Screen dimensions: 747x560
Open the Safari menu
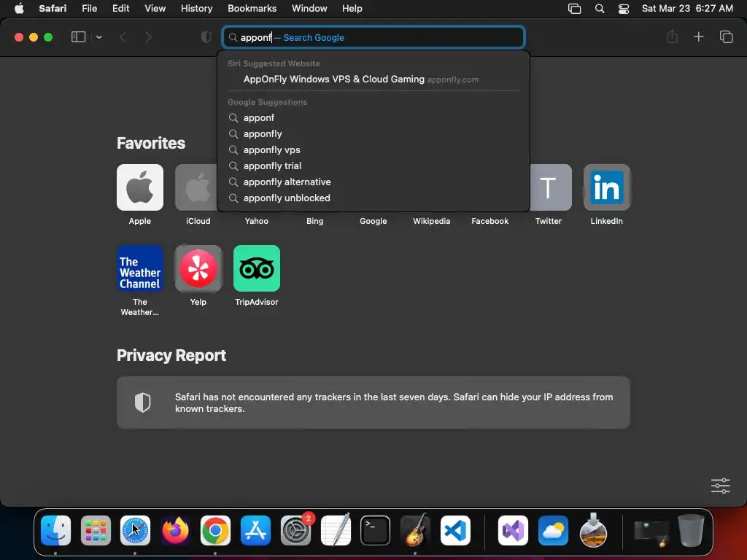(x=53, y=9)
